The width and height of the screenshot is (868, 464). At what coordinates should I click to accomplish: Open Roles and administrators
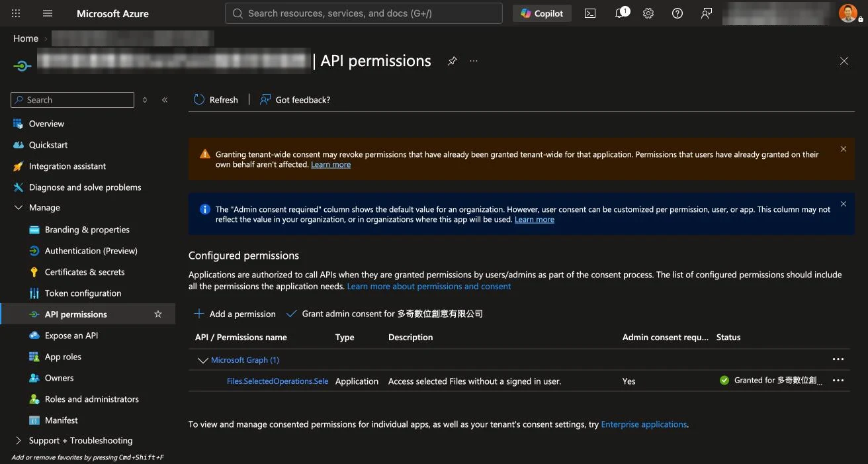click(92, 399)
